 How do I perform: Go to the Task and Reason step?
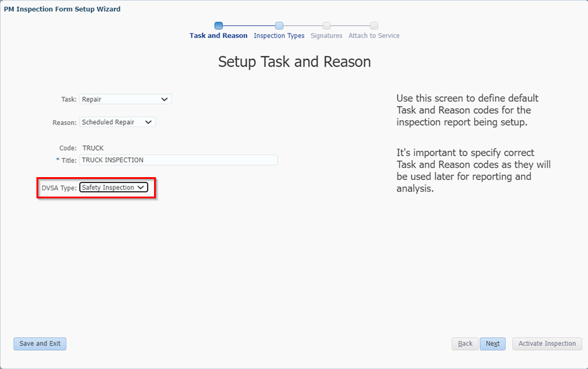218,36
